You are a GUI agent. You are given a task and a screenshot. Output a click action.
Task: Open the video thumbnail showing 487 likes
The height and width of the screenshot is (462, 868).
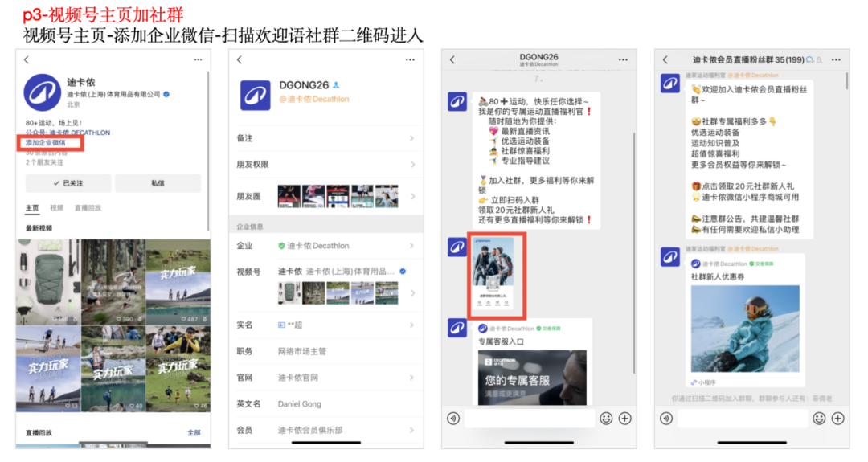(178, 282)
